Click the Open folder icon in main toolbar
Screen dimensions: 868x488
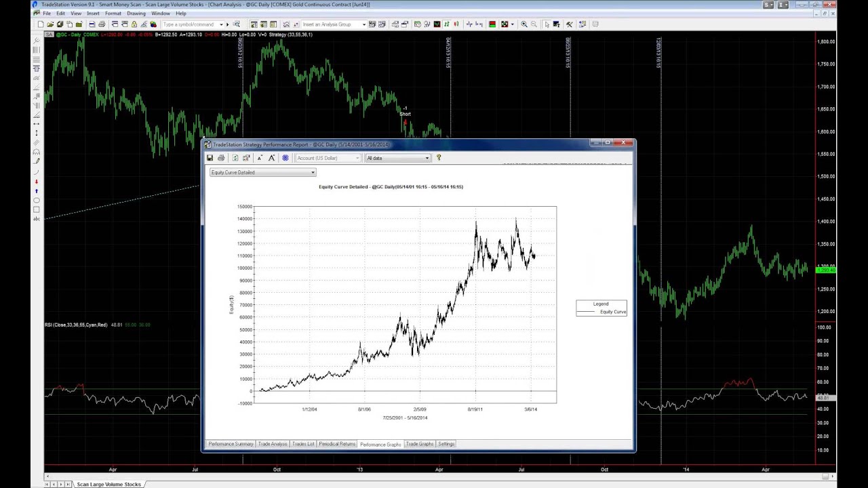click(x=50, y=24)
